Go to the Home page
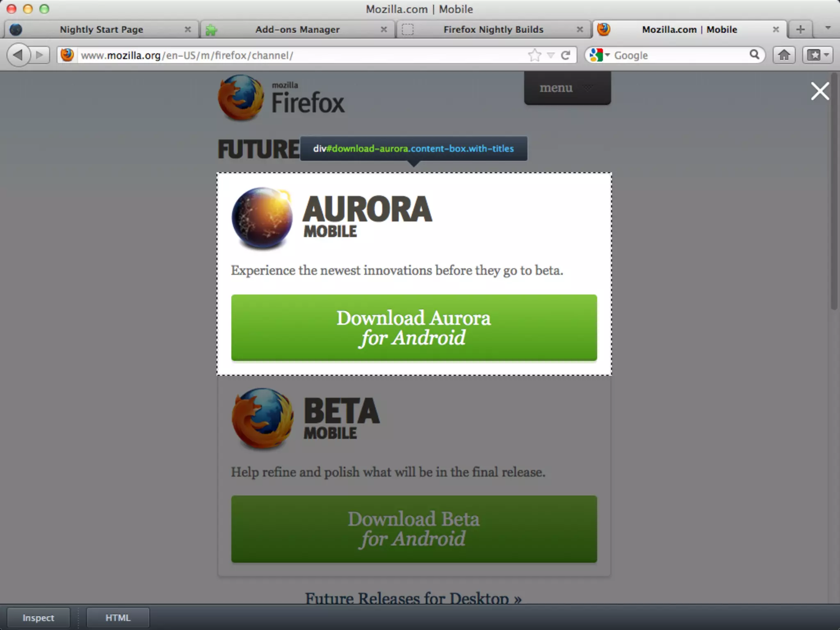The width and height of the screenshot is (840, 630). tap(784, 55)
